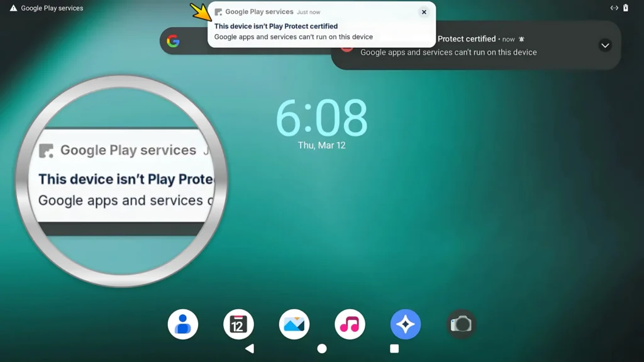Tap the Back navigation triangle
This screenshot has width=644, height=362.
coord(250,348)
